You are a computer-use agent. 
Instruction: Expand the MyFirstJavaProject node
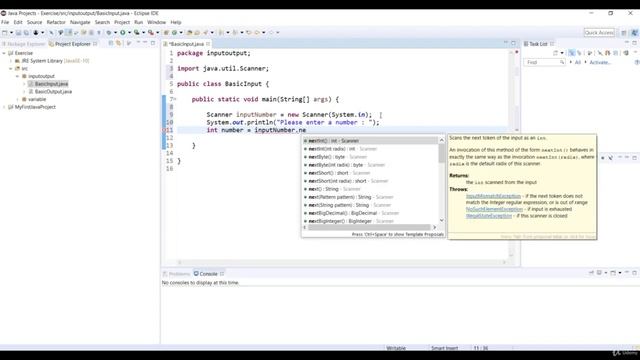click(x=4, y=107)
